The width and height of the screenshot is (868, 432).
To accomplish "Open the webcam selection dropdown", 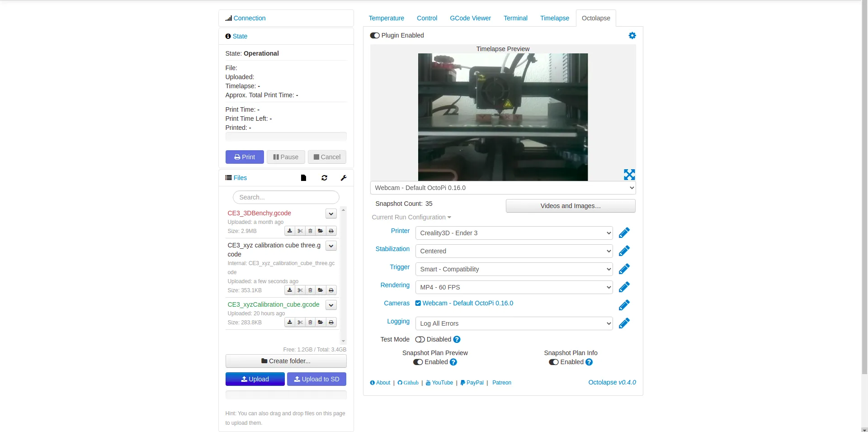I will [x=503, y=188].
